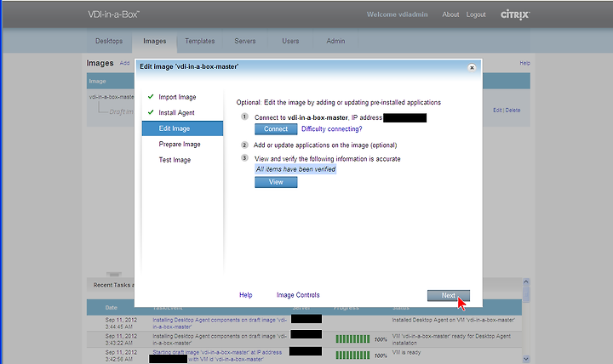Select the Install Agent step
The width and height of the screenshot is (613, 364).
click(x=176, y=112)
